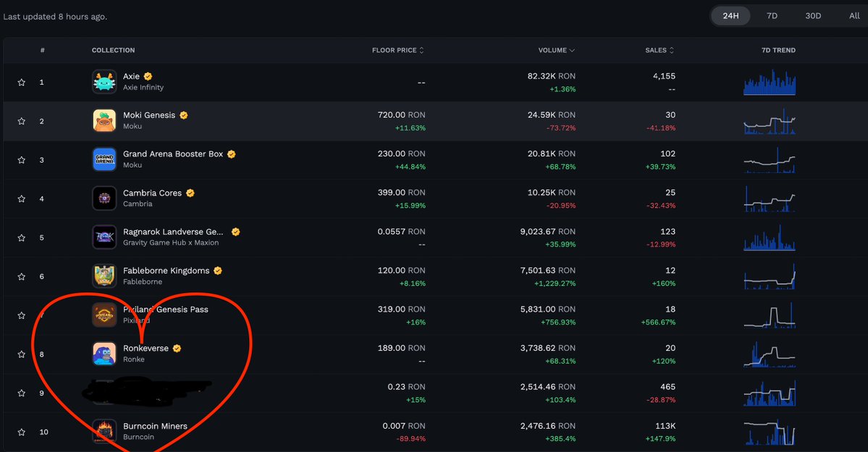Viewport: 868px width, 452px height.
Task: View the Fableborne Kingdoms 7D trend chart
Action: [770, 276]
